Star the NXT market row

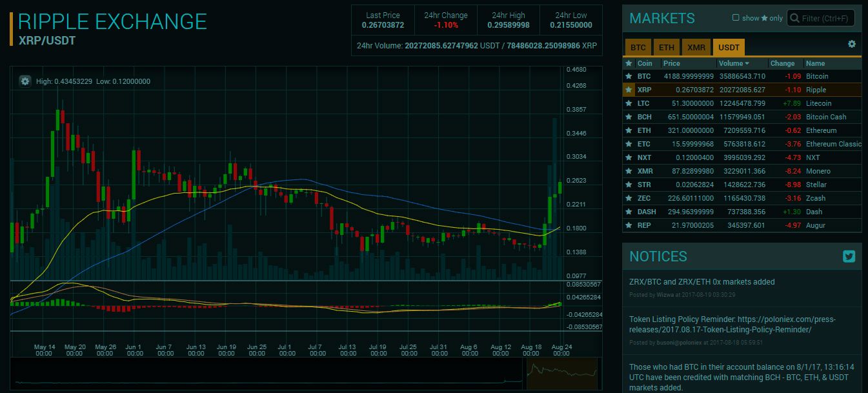[x=629, y=157]
